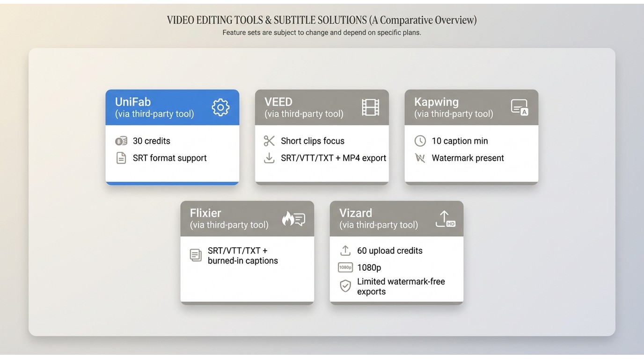Click the upload icon beside 60 upload credits
Viewport: 644px width, 359px height.
[345, 251]
